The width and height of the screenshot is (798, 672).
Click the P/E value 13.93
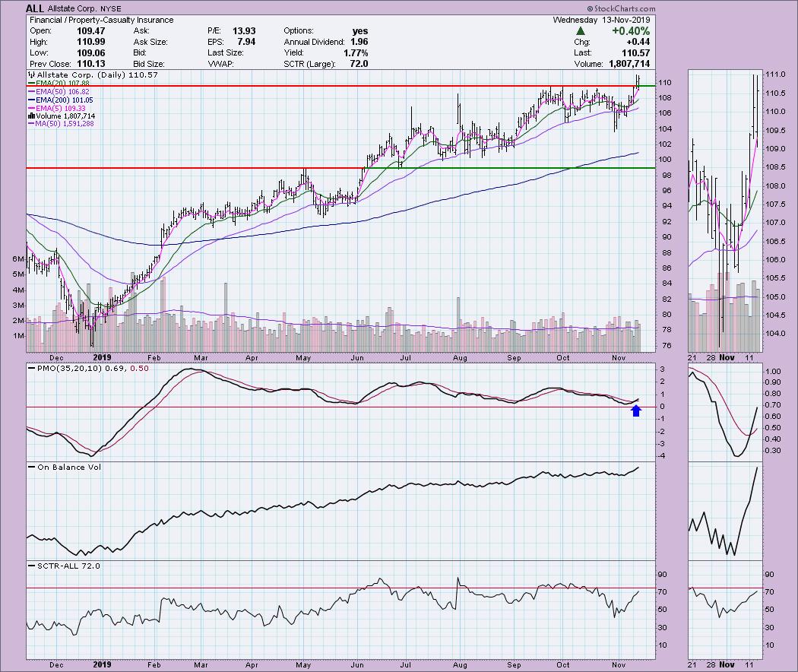coord(244,31)
